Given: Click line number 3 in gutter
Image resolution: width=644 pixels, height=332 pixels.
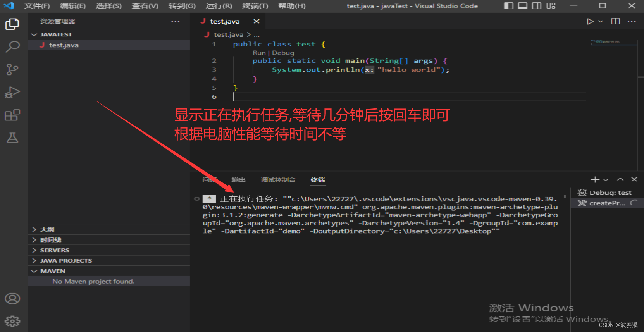Looking at the screenshot, I should (x=214, y=70).
